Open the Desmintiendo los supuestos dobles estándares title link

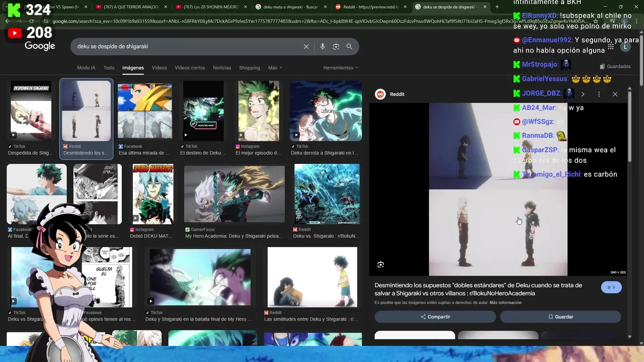coord(478,289)
